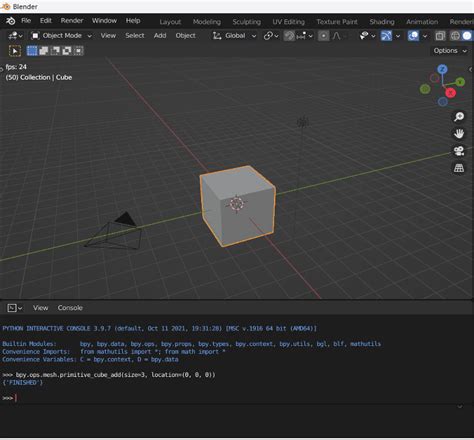Click the blue Z axis on navigation gizmo
The image size is (474, 440).
coord(442,69)
